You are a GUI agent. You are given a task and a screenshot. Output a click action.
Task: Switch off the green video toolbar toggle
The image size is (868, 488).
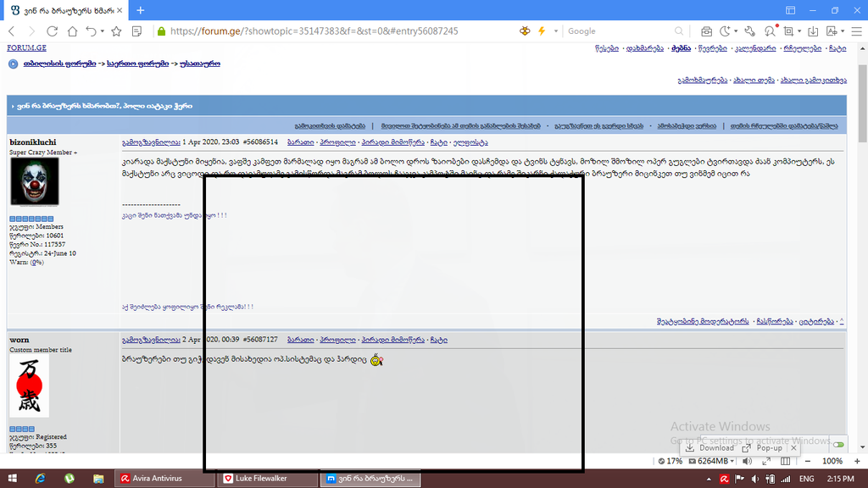click(x=838, y=445)
